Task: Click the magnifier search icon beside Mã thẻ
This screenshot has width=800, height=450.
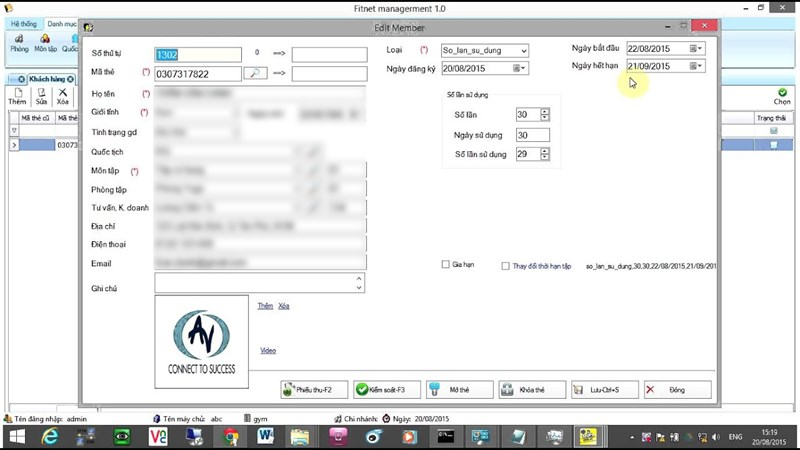Action: click(x=257, y=73)
